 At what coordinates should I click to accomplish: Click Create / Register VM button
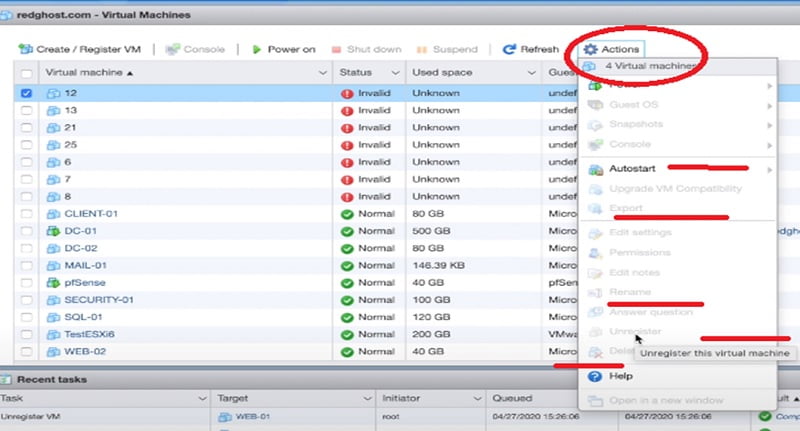coord(79,49)
